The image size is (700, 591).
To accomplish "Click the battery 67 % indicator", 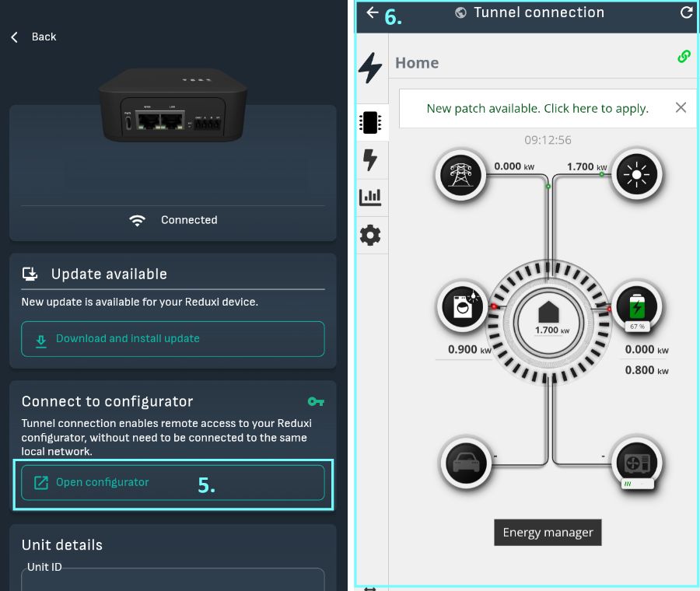I will (x=637, y=327).
